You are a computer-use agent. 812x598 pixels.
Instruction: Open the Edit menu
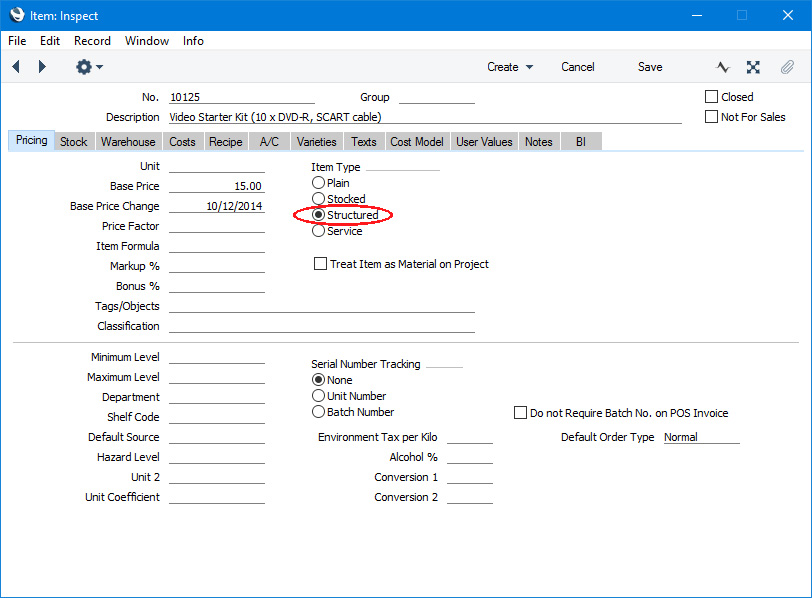click(x=50, y=41)
